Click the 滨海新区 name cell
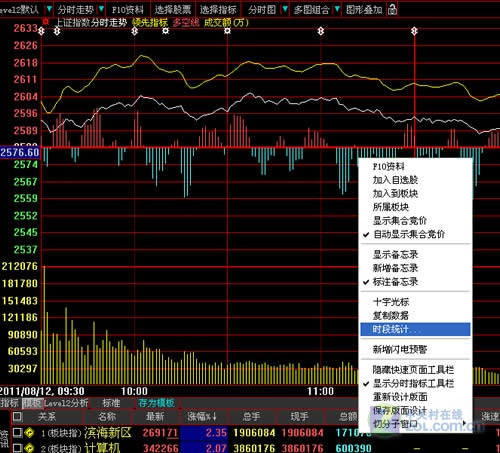The width and height of the screenshot is (500, 453). point(108,433)
